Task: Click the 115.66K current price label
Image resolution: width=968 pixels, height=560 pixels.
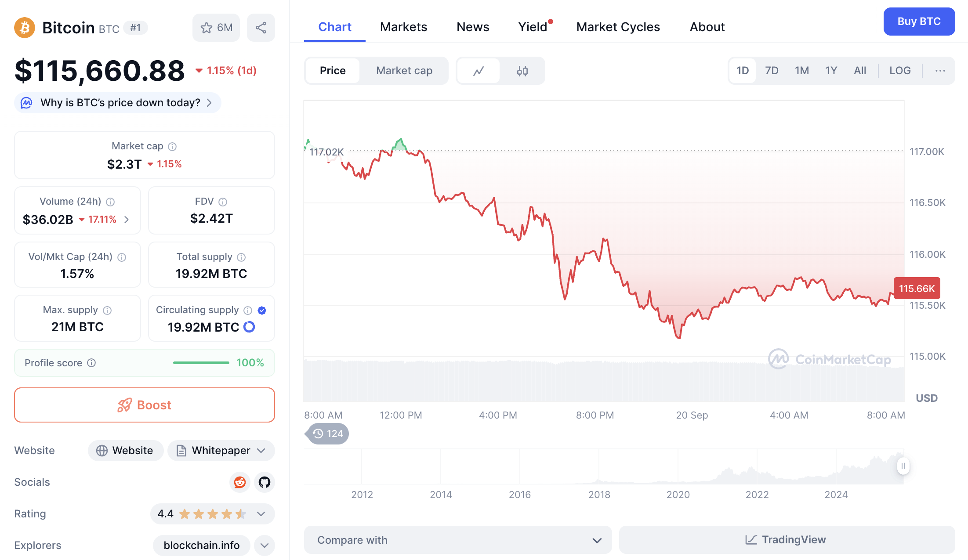Action: [x=917, y=289]
